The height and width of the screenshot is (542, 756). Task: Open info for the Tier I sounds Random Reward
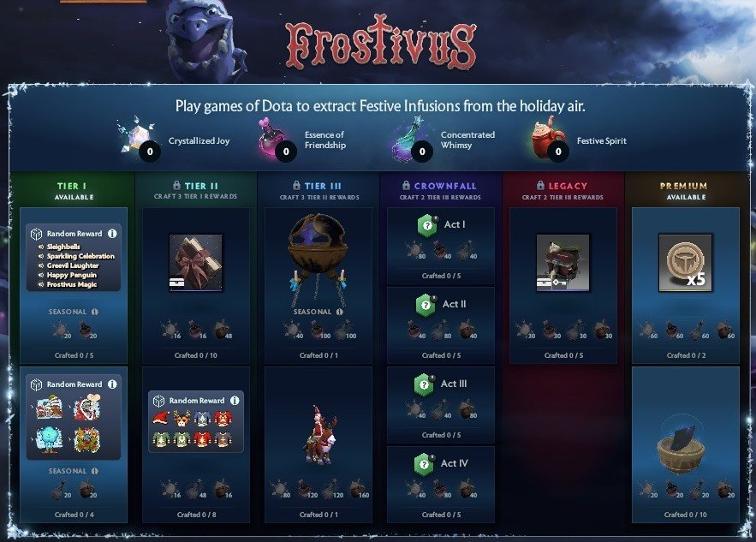(x=112, y=234)
